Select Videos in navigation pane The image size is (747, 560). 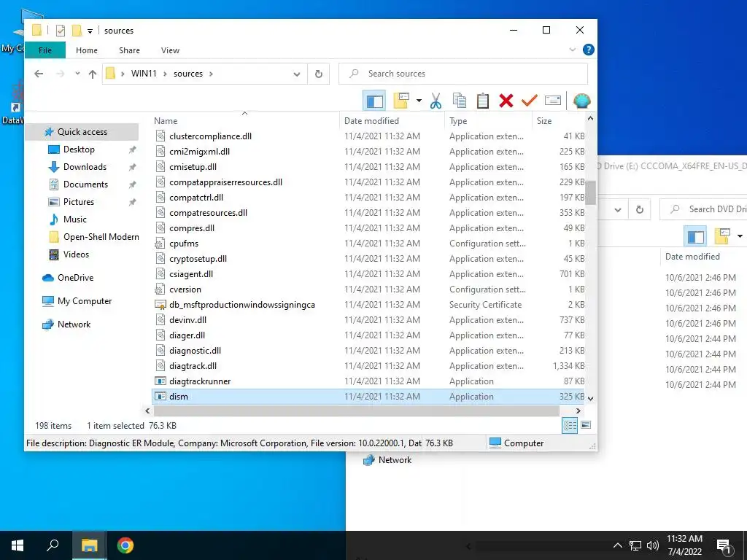[76, 254]
